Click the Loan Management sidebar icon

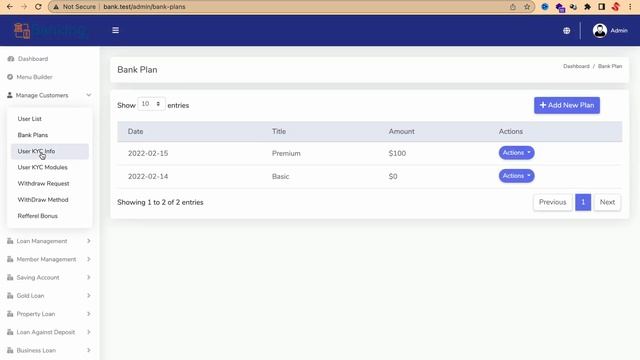(10, 241)
